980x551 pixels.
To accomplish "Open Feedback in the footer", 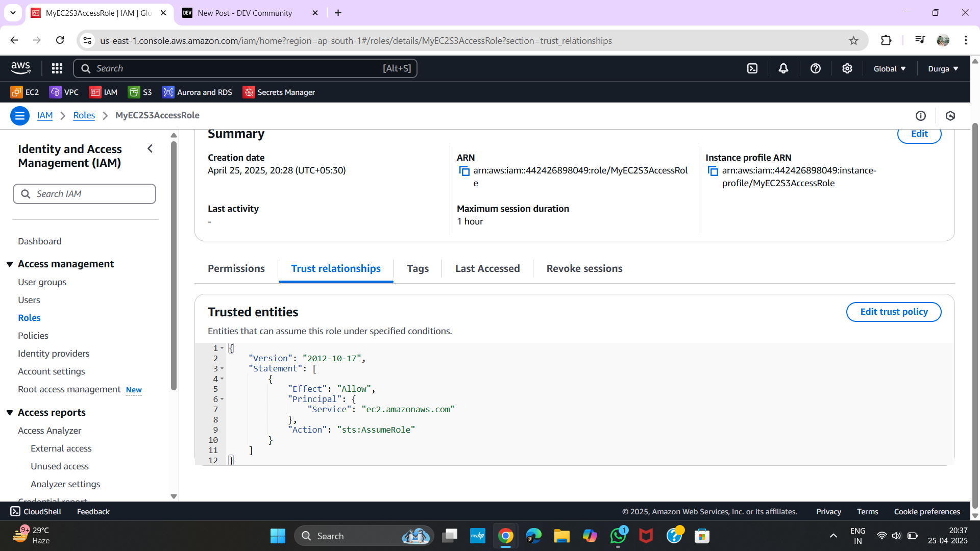I will (x=93, y=511).
